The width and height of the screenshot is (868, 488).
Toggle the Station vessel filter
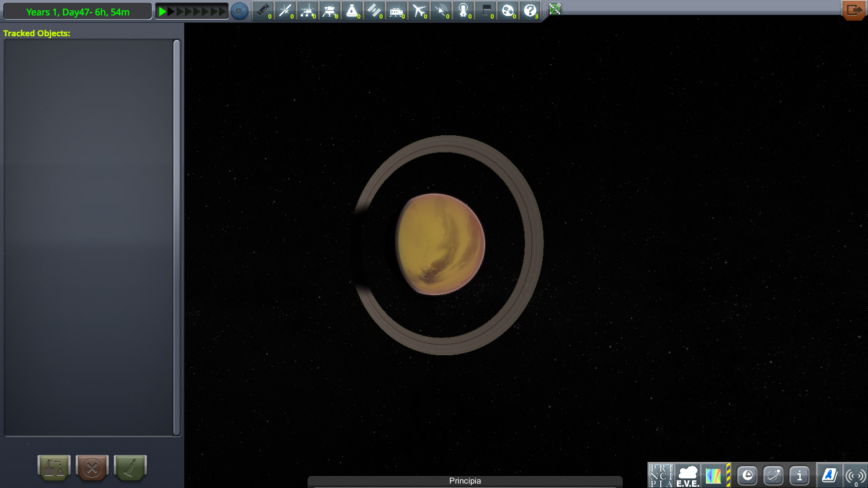point(374,11)
